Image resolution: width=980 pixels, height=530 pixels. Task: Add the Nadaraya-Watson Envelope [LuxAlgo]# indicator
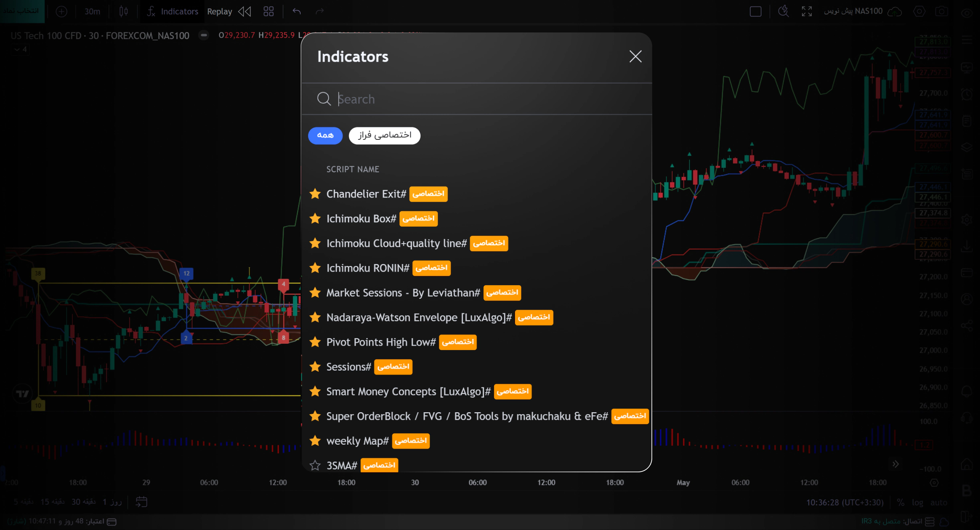[x=419, y=317]
